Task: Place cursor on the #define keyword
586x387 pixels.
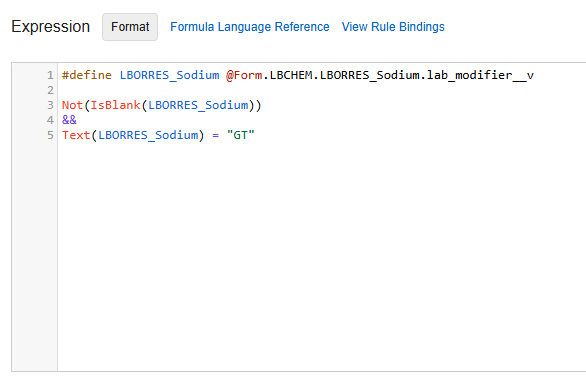Action: (x=87, y=75)
